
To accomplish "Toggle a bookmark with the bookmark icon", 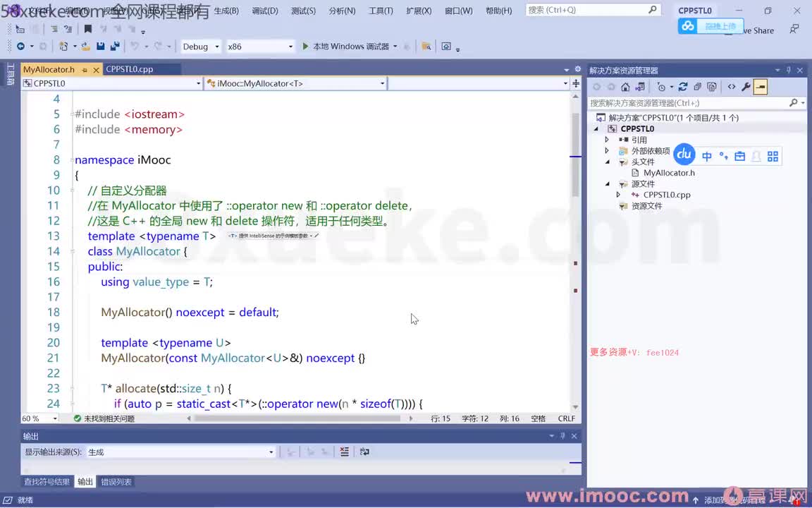I will tap(87, 29).
